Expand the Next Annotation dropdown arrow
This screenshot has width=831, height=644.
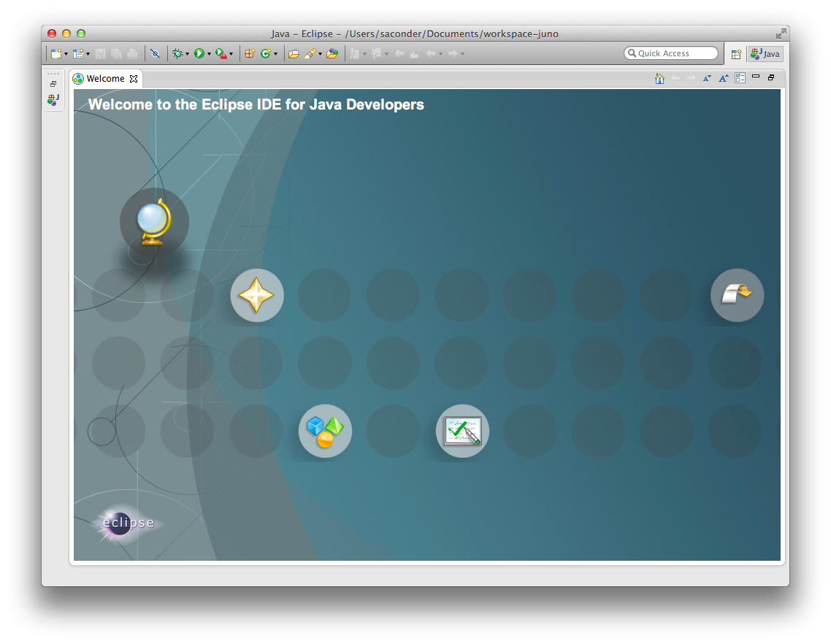click(x=364, y=54)
